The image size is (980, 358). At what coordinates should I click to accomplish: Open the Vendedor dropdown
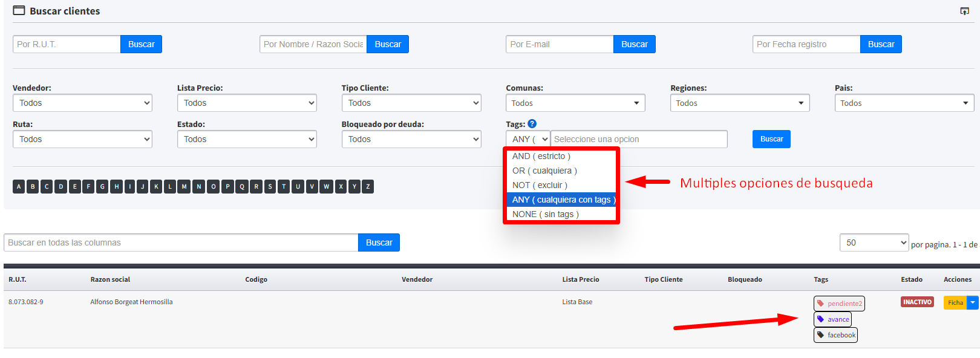click(82, 103)
